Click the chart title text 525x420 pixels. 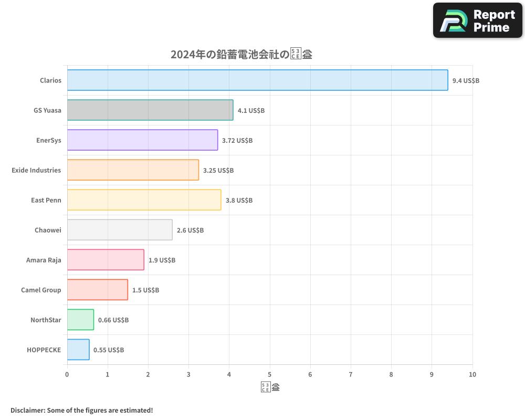click(241, 54)
